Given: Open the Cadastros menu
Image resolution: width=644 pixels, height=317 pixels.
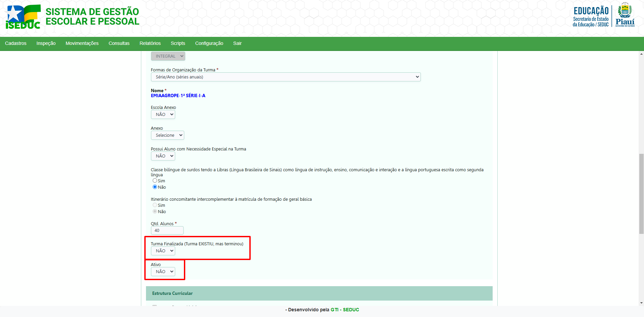Looking at the screenshot, I should tap(16, 44).
